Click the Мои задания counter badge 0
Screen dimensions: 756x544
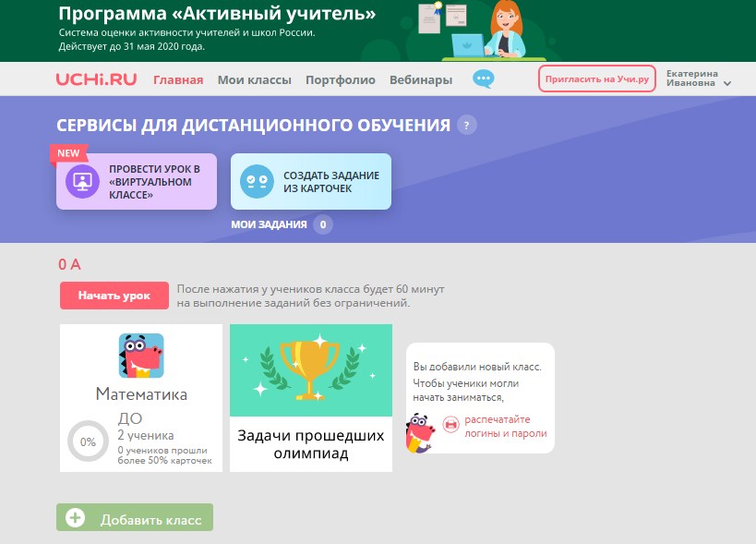point(323,224)
